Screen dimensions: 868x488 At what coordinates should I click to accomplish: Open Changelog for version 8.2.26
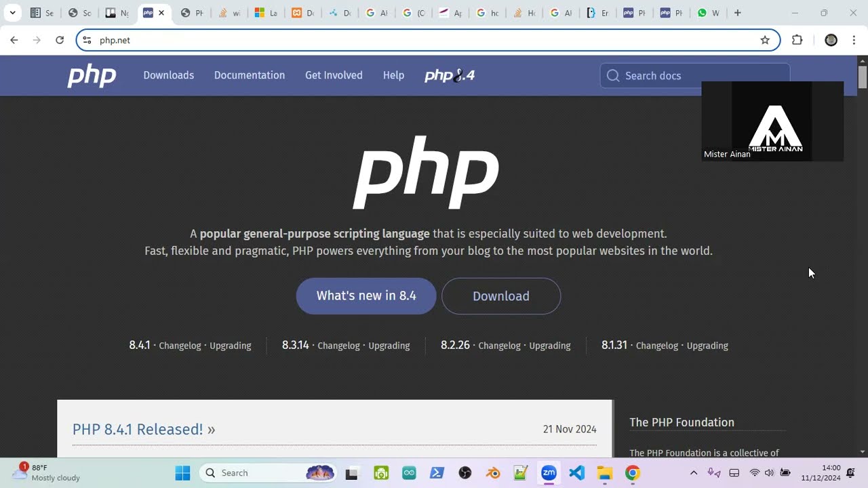click(500, 346)
